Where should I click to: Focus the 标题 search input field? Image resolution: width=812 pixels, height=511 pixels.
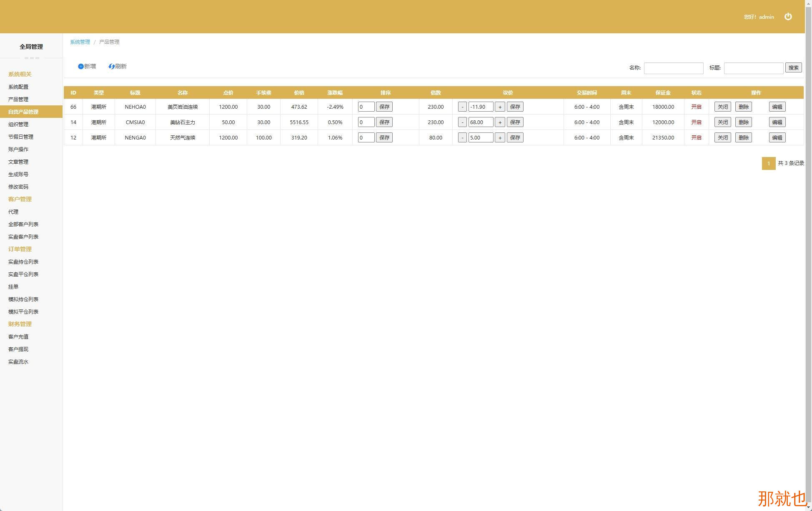tap(753, 68)
